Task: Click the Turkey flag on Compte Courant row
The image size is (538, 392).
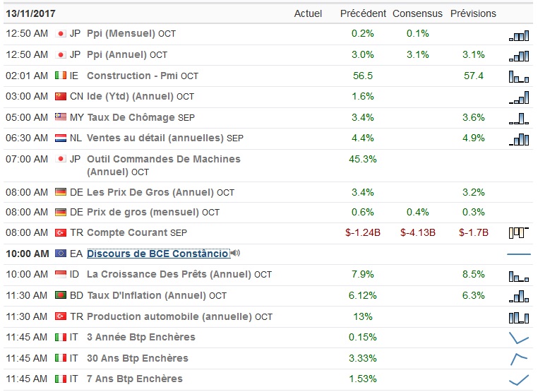Action: (61, 232)
